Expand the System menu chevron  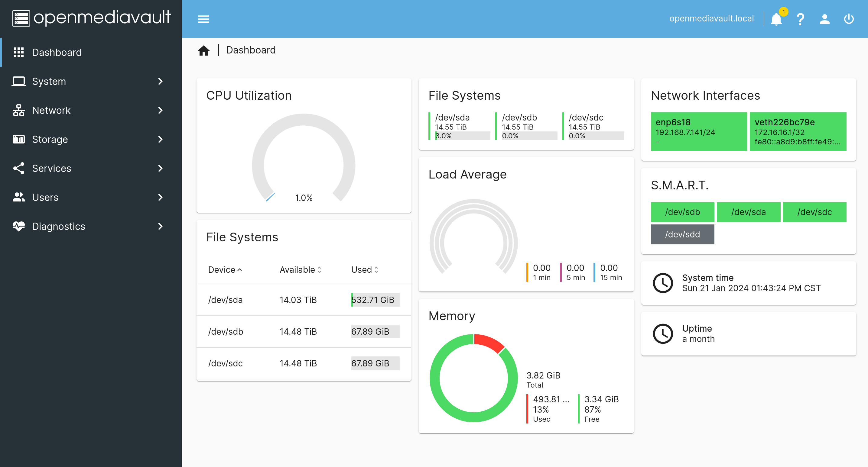(161, 81)
